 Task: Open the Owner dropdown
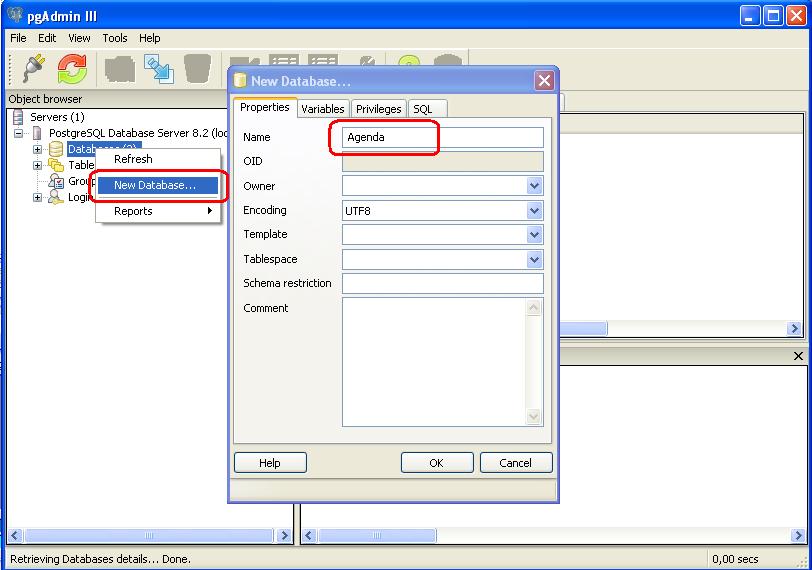point(534,186)
